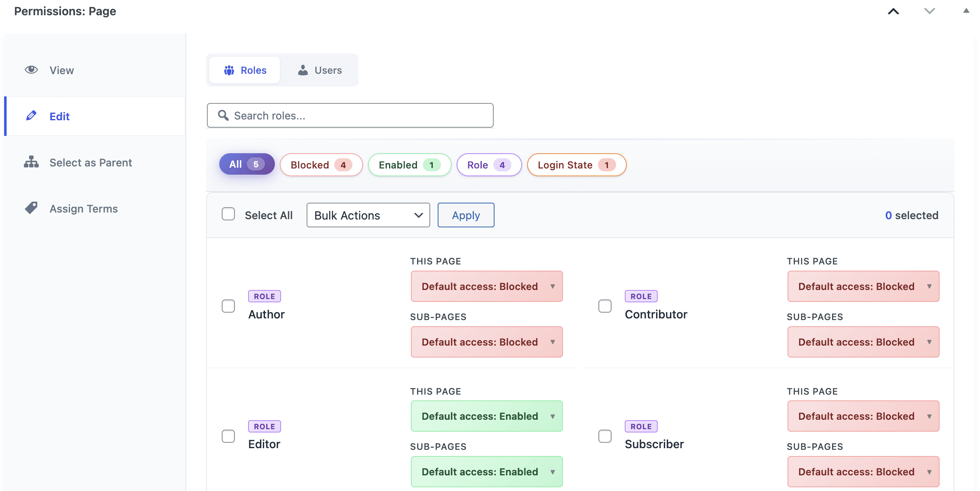Move panel up with the up chevron
This screenshot has height=491, width=980.
pyautogui.click(x=893, y=12)
